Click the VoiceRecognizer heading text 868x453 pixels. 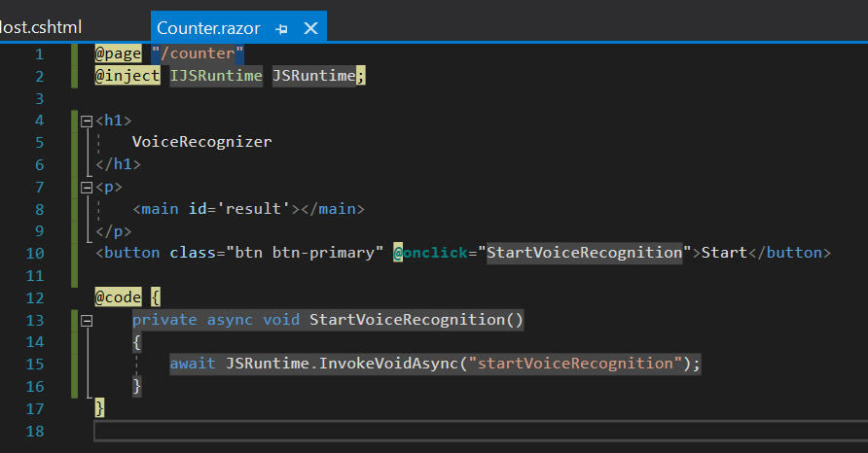(x=202, y=142)
